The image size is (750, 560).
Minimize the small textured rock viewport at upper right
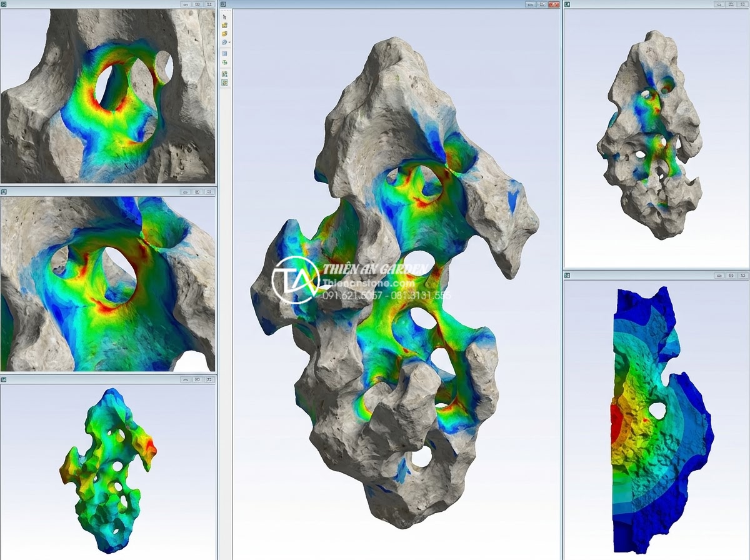click(x=719, y=4)
